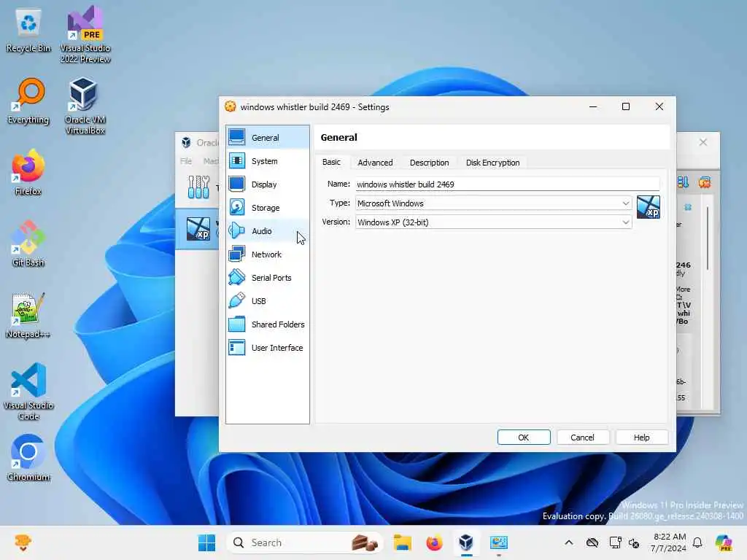
Task: Select the Chromium desktop shortcut
Action: pos(28,458)
